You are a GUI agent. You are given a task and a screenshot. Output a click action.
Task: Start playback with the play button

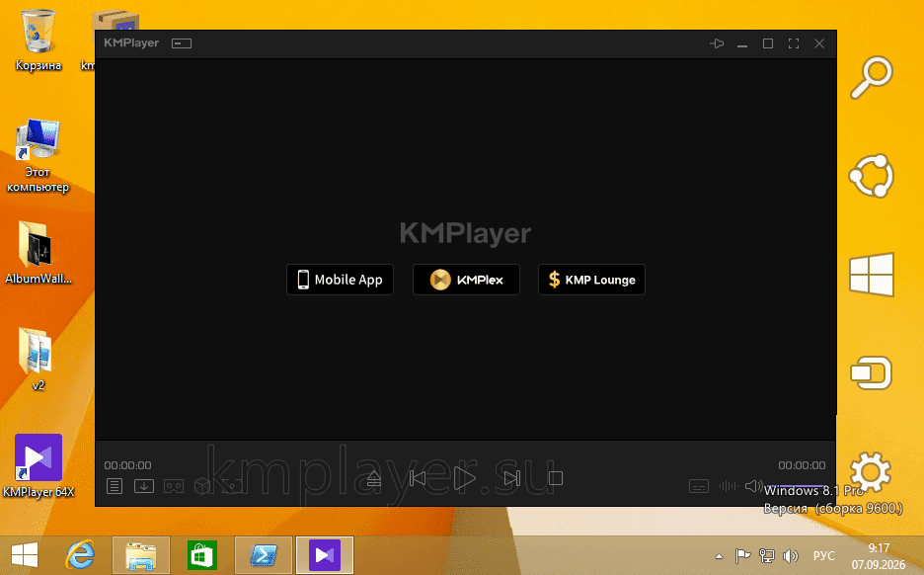464,478
